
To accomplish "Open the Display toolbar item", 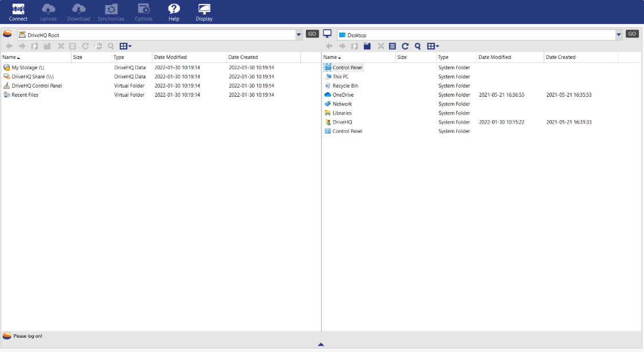I will 204,13.
